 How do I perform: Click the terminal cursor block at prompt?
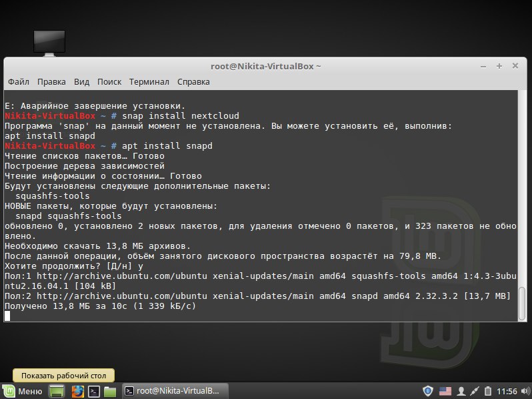7,316
